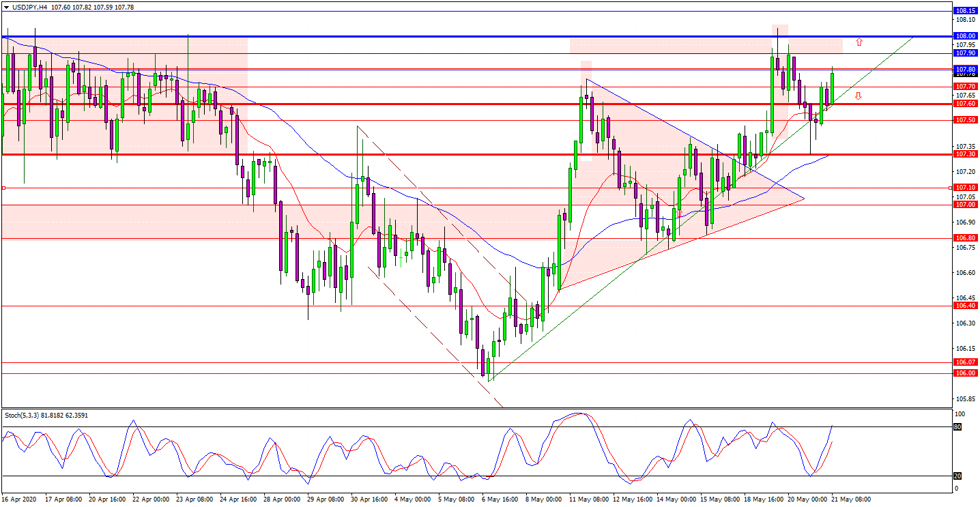Screen dimensions: 980x507
Task: Click the 30 Apr 16:00 time label
Action: click(370, 499)
